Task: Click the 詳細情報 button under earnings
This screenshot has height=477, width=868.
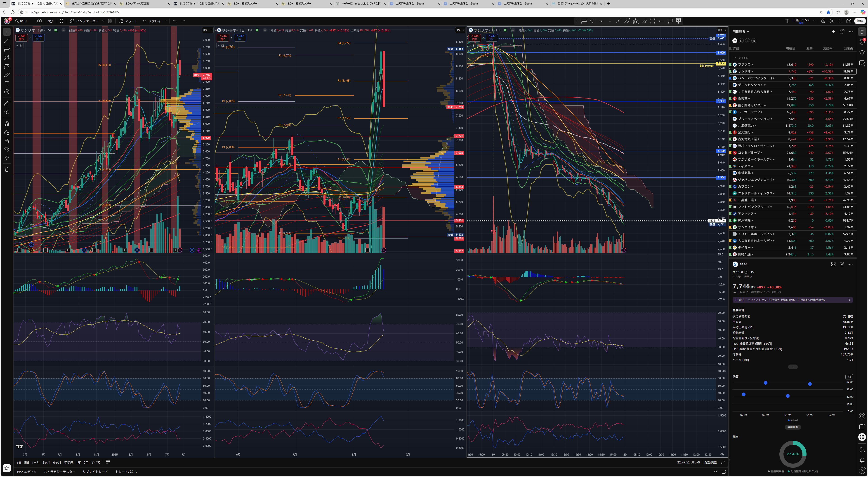Action: click(x=793, y=427)
